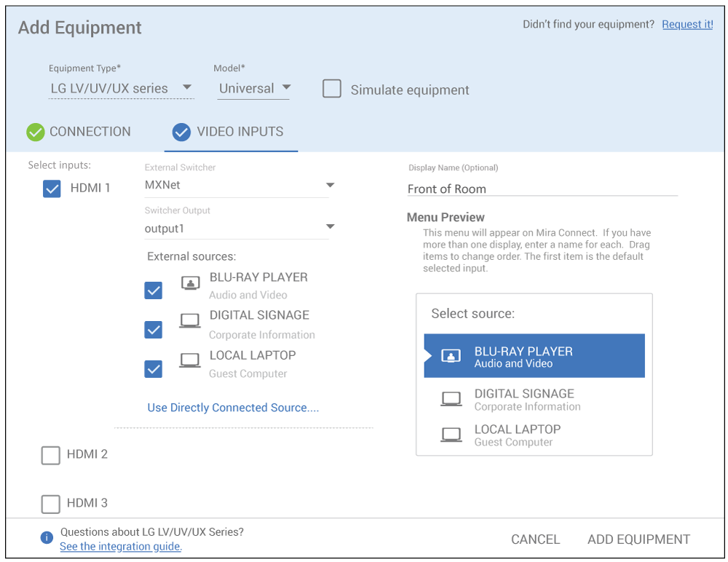The width and height of the screenshot is (728, 562).
Task: Uncheck the HDMI 1 input checkbox
Action: [52, 189]
